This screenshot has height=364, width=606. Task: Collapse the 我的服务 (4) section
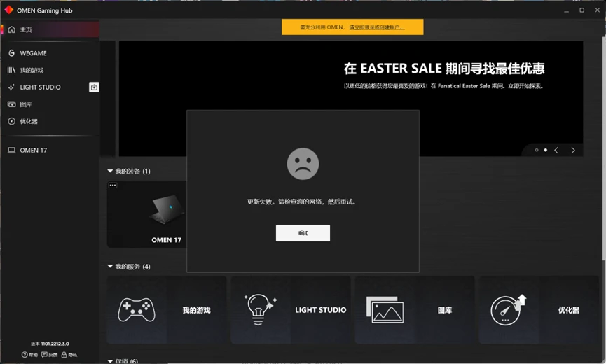pos(110,266)
